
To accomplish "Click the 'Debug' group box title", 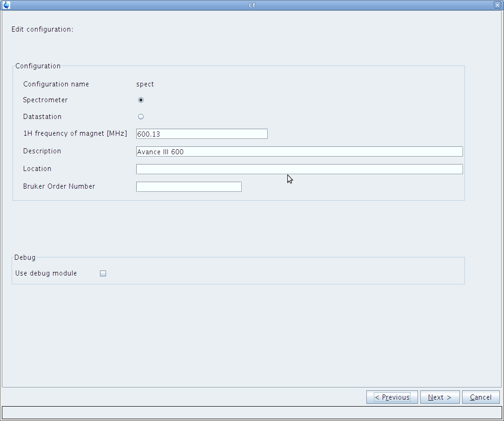I will coord(25,257).
